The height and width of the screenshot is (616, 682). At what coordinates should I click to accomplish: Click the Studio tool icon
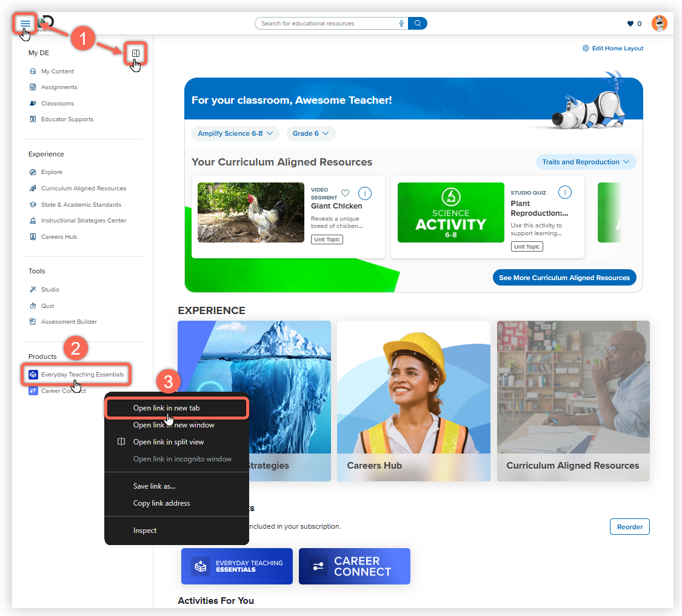pos(33,290)
